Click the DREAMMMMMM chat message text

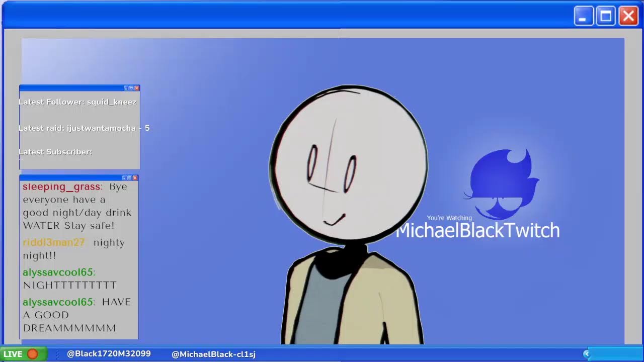point(69,328)
